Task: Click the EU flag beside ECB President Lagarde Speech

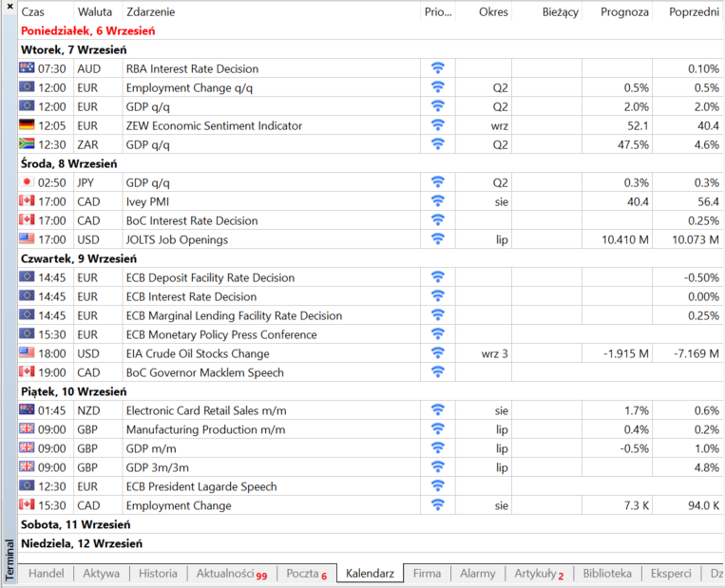Action: tap(27, 485)
